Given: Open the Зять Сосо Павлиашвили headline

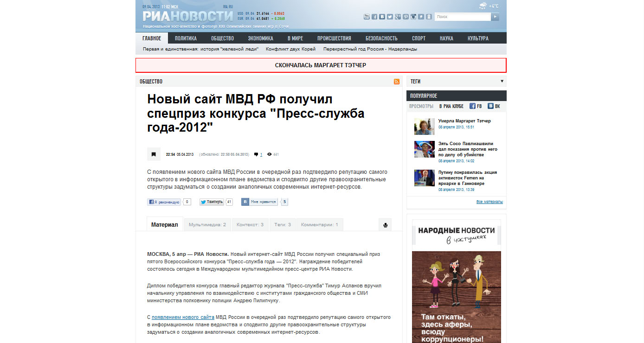Looking at the screenshot, I should tap(468, 149).
